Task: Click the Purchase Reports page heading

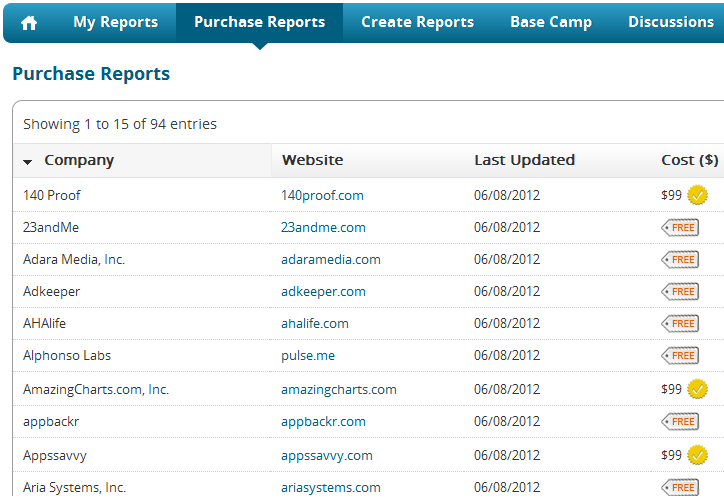Action: tap(91, 74)
